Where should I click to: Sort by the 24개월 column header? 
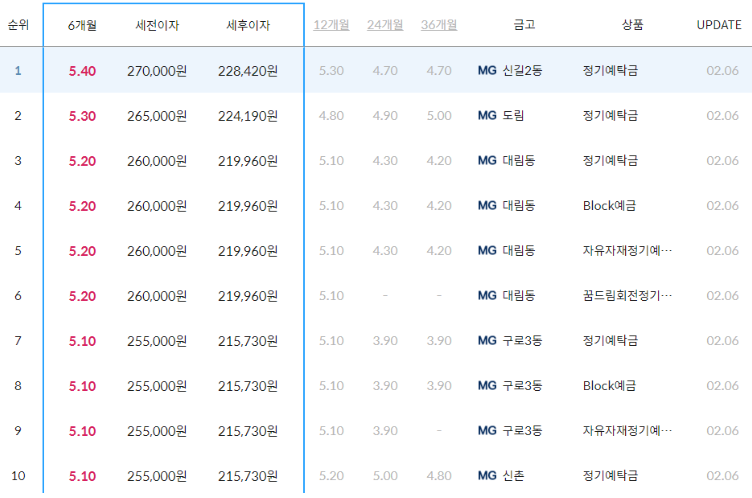click(x=385, y=24)
